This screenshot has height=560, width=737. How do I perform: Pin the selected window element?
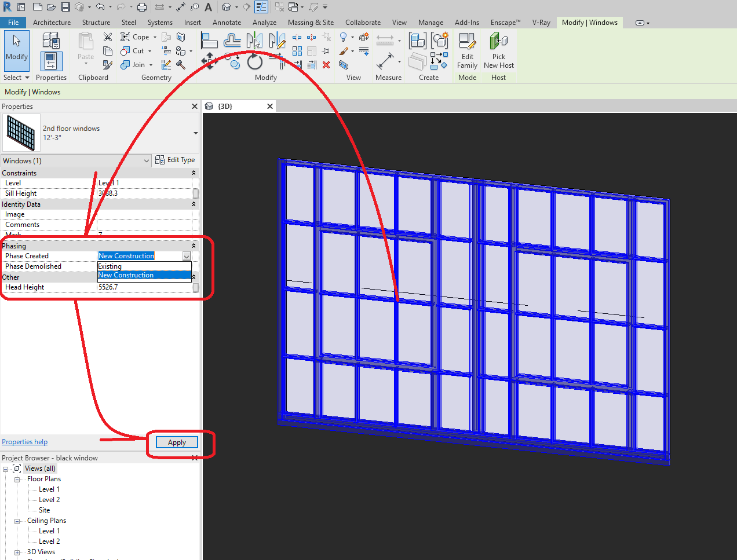pyautogui.click(x=326, y=51)
